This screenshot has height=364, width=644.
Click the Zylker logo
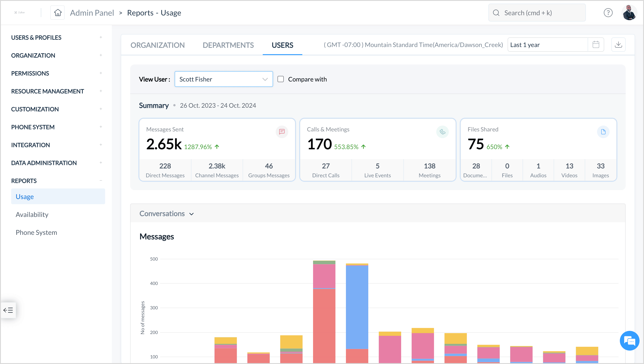pyautogui.click(x=19, y=13)
